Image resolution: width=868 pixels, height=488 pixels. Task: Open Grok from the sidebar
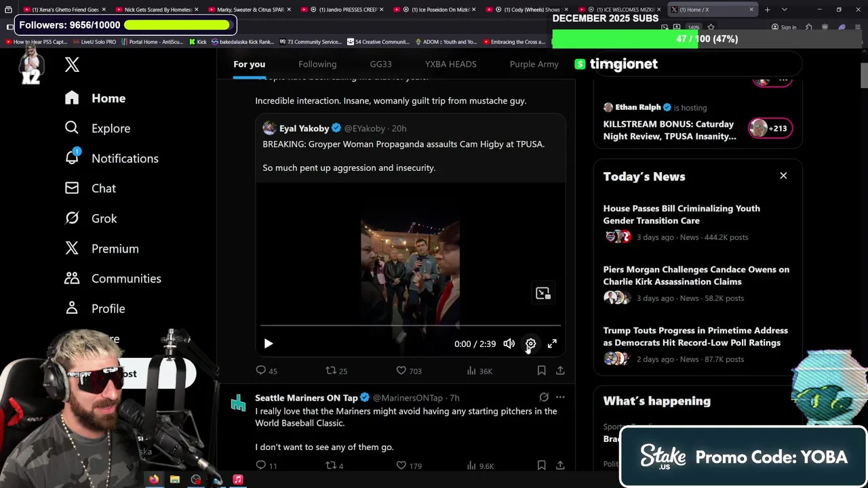pyautogui.click(x=91, y=218)
